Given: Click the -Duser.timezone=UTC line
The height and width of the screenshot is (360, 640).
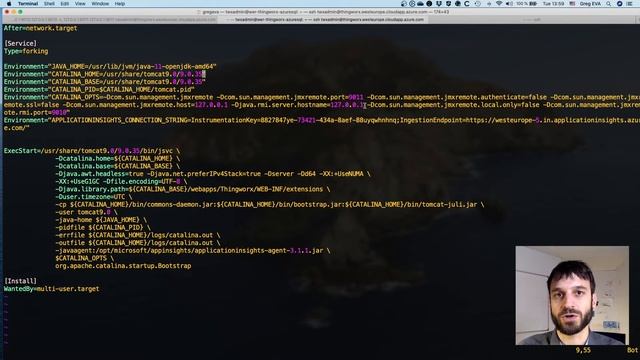Looking at the screenshot, I should pyautogui.click(x=94, y=197).
